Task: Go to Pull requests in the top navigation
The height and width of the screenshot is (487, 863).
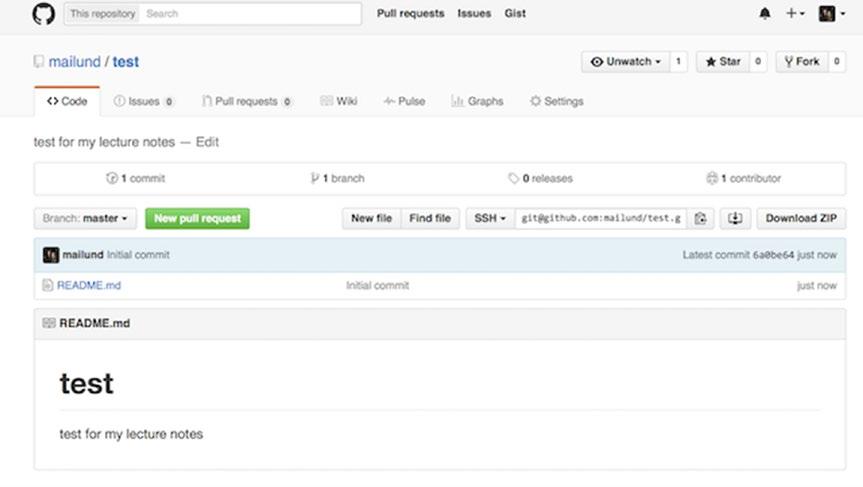Action: coord(411,13)
